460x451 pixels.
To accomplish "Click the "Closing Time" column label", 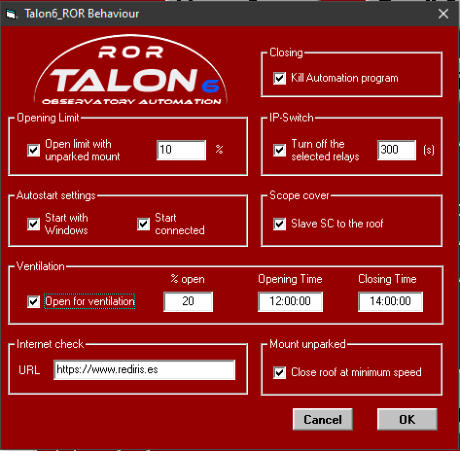I will coord(387,279).
